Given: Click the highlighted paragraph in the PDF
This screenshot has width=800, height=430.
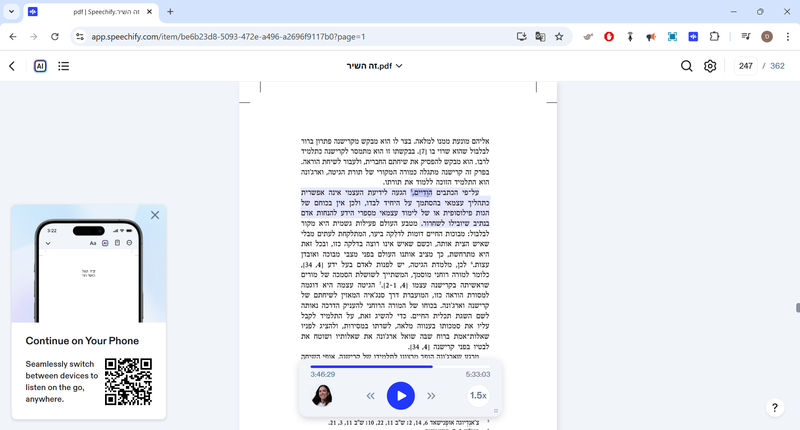Looking at the screenshot, I should pos(395,208).
